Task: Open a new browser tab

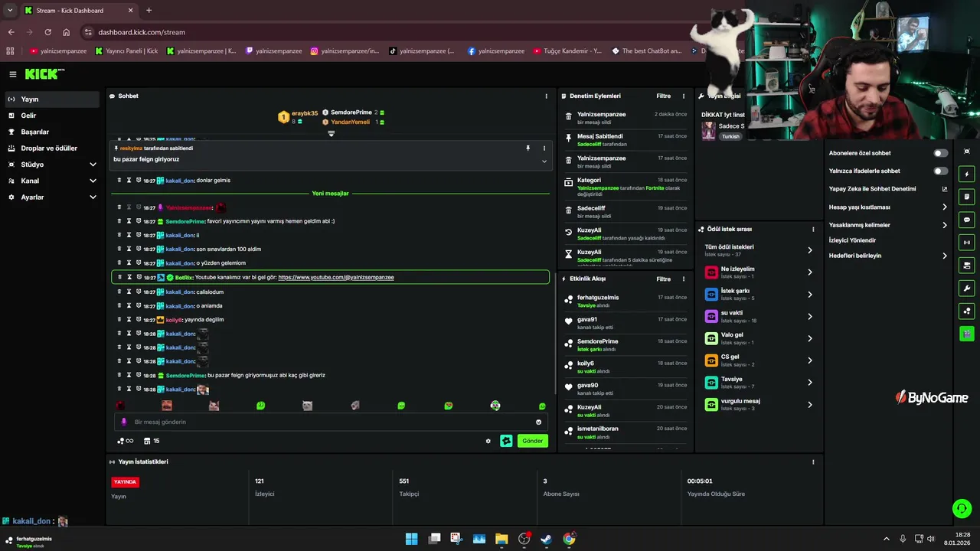Action: (x=149, y=11)
